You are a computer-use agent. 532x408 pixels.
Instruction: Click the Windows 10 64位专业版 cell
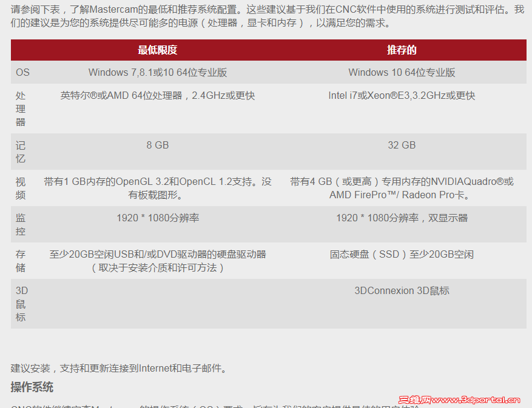click(x=402, y=72)
